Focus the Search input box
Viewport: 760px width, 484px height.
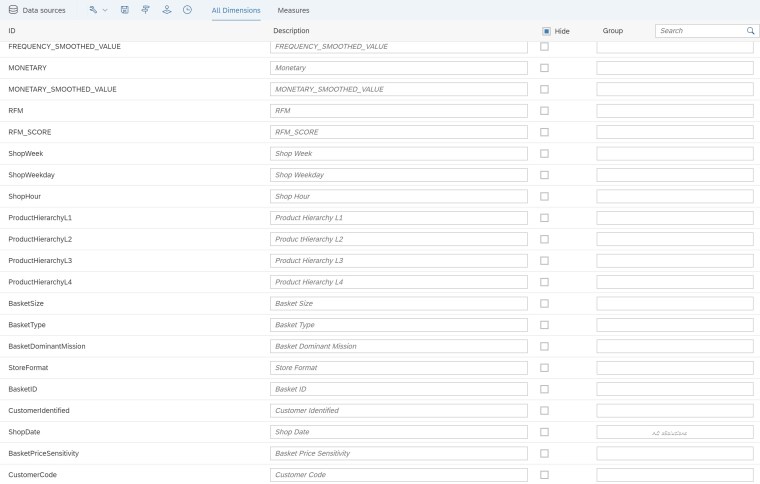pyautogui.click(x=699, y=31)
